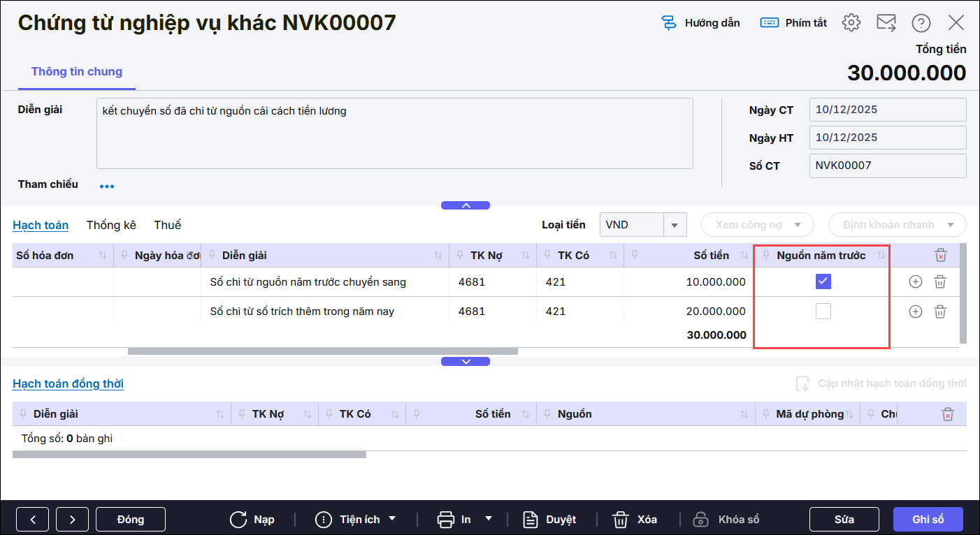Delete all rows in Hạch toán grid
This screenshot has height=535, width=980.
940,256
